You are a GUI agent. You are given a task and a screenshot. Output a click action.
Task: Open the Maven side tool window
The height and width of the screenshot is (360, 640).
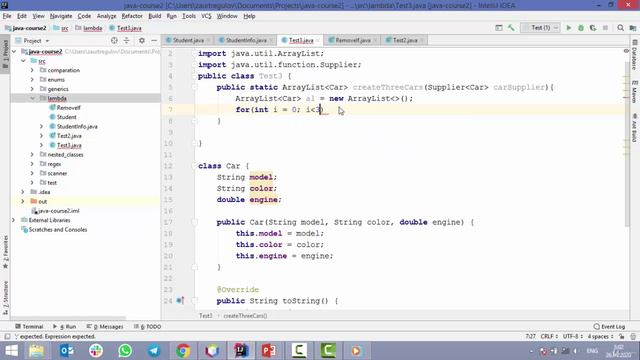click(x=635, y=92)
